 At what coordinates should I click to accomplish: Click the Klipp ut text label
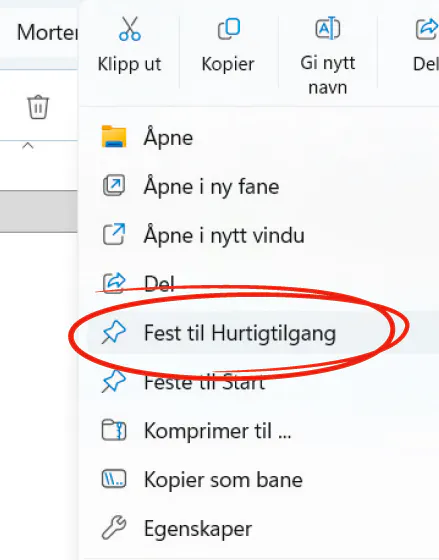(x=129, y=64)
